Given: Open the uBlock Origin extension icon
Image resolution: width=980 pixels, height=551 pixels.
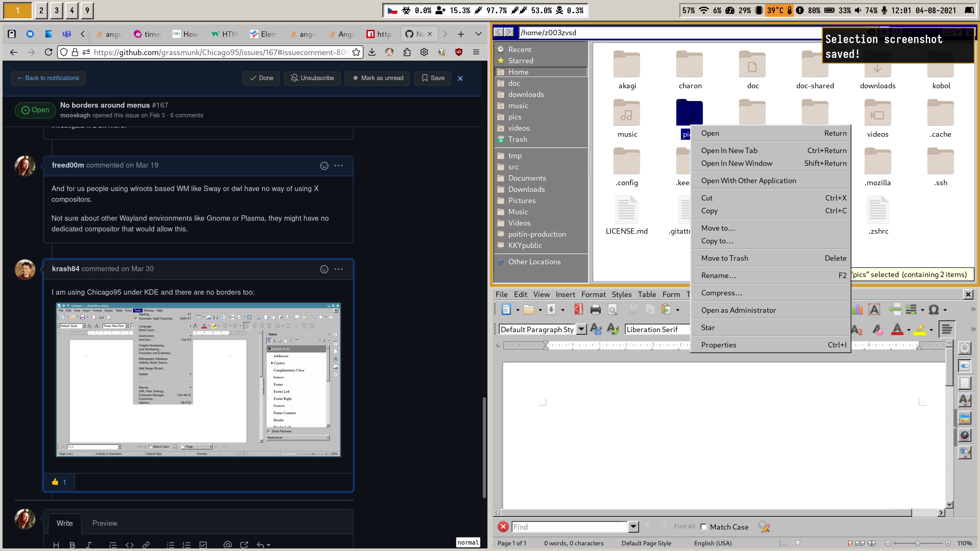Looking at the screenshot, I should (x=459, y=53).
